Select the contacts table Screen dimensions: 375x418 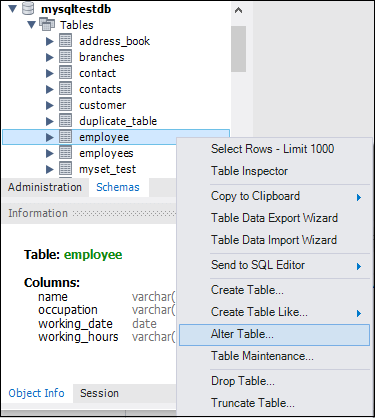(x=100, y=89)
